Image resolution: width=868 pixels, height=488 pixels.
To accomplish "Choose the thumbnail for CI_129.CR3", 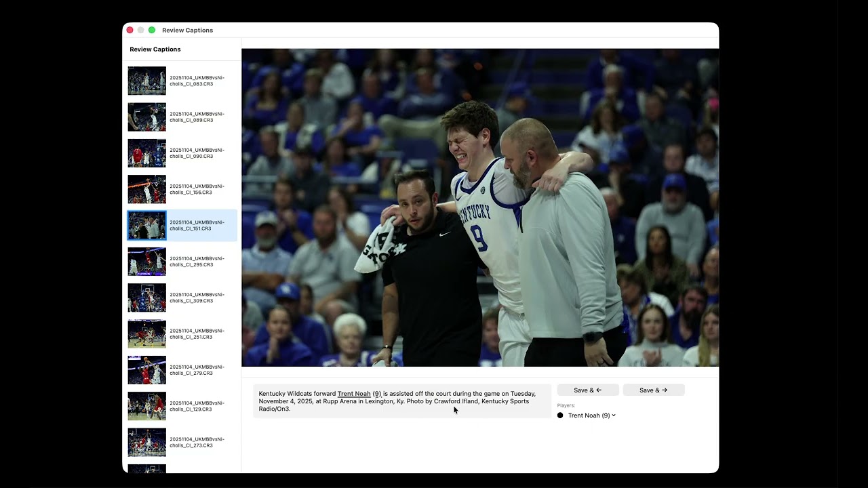I will pos(147,406).
